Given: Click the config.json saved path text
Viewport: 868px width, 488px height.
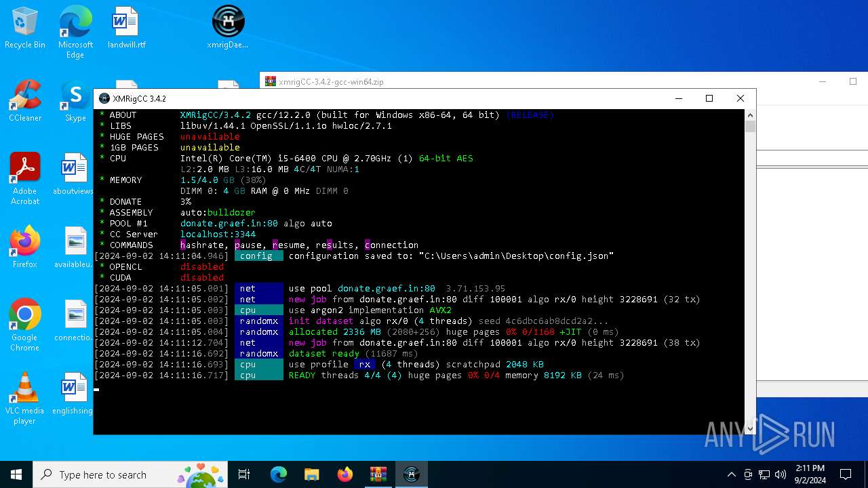Looking at the screenshot, I should [x=517, y=256].
